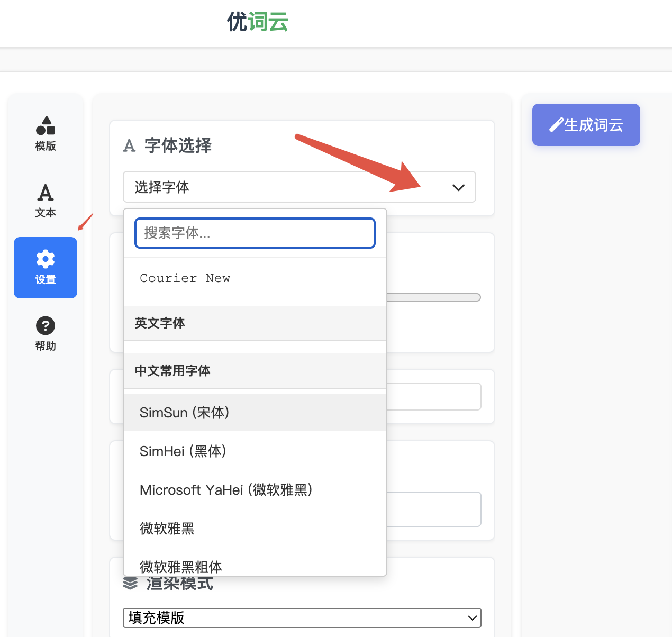Open the 帮助 help panel

(x=46, y=333)
